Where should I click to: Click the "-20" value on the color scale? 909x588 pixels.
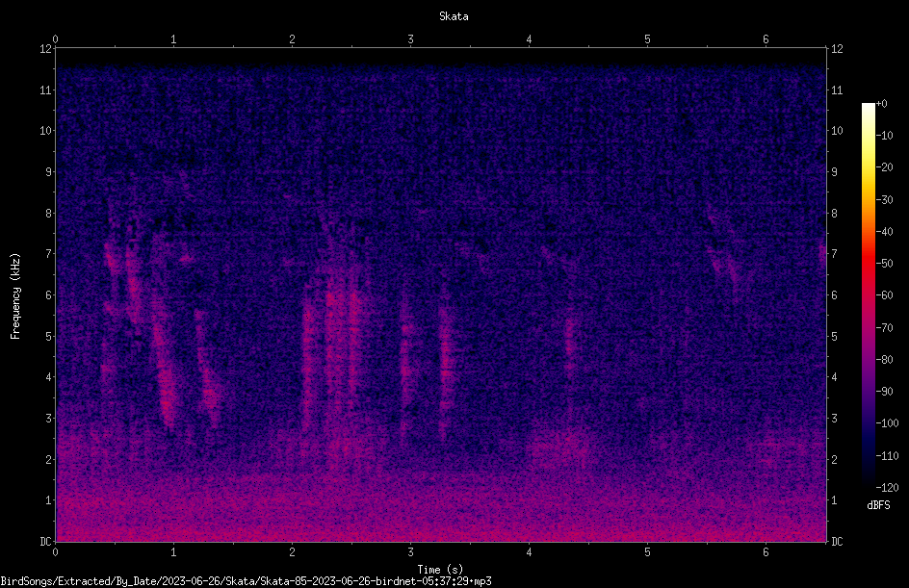[885, 167]
